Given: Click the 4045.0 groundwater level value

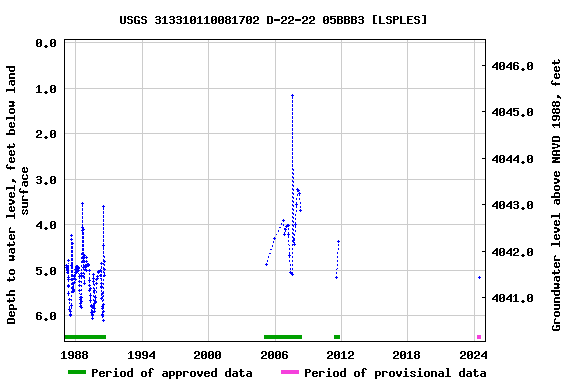Looking at the screenshot, I should click(512, 112).
